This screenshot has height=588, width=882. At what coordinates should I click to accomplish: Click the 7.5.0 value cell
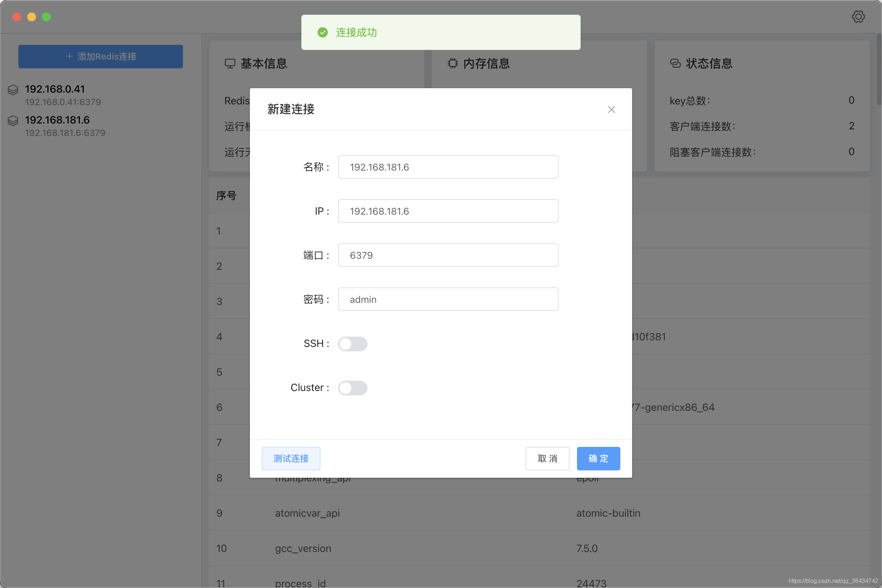[x=587, y=548]
